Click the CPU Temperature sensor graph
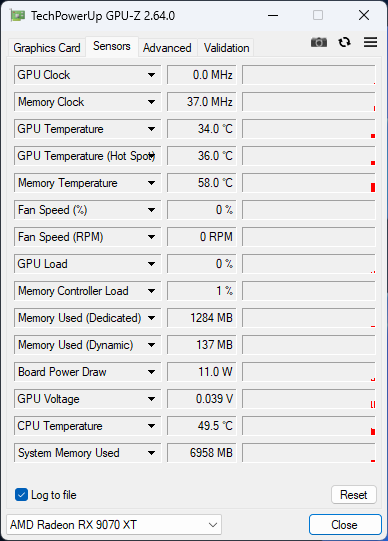Screen dimensions: 388x541 (308, 426)
